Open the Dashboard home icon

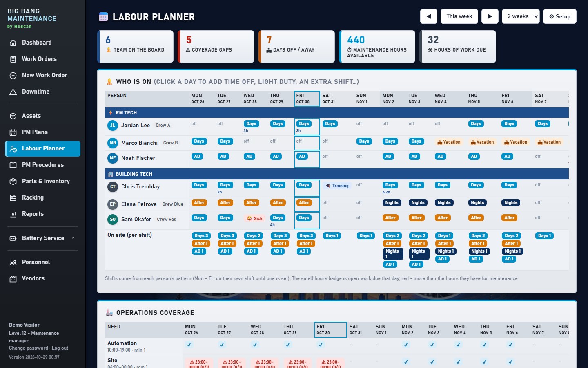click(13, 43)
